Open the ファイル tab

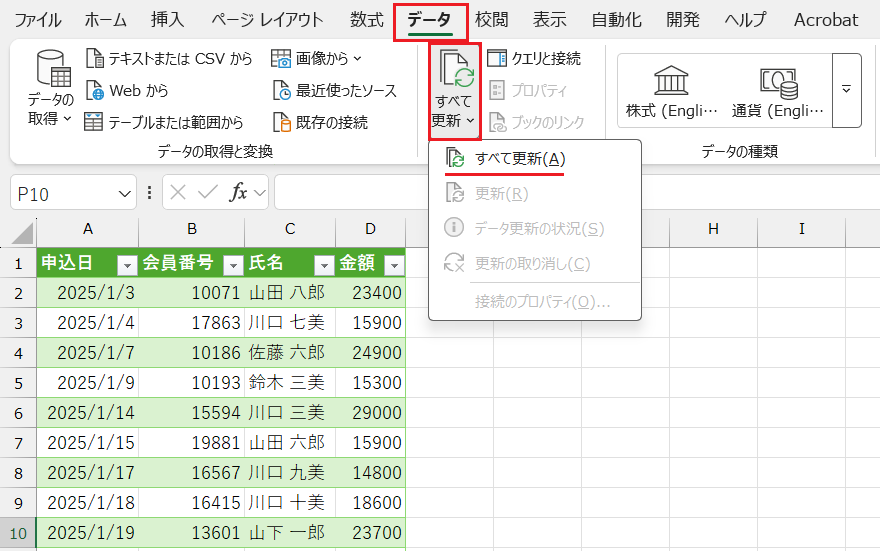37,20
